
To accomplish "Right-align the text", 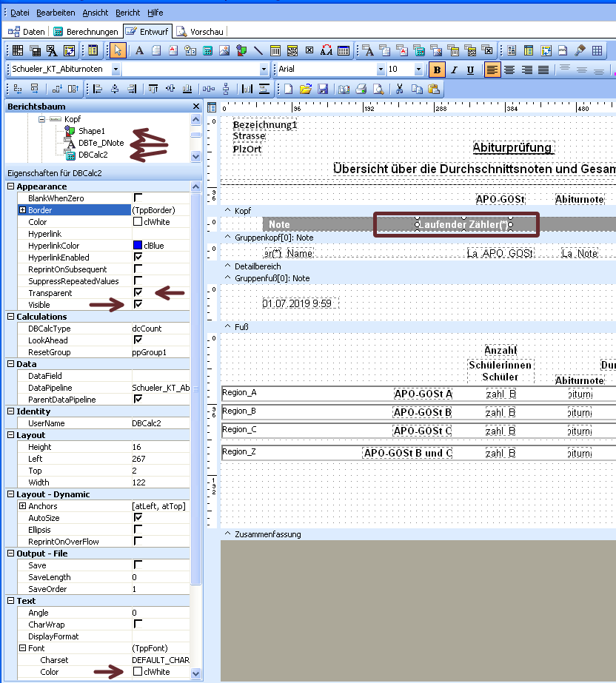I will click(x=526, y=70).
